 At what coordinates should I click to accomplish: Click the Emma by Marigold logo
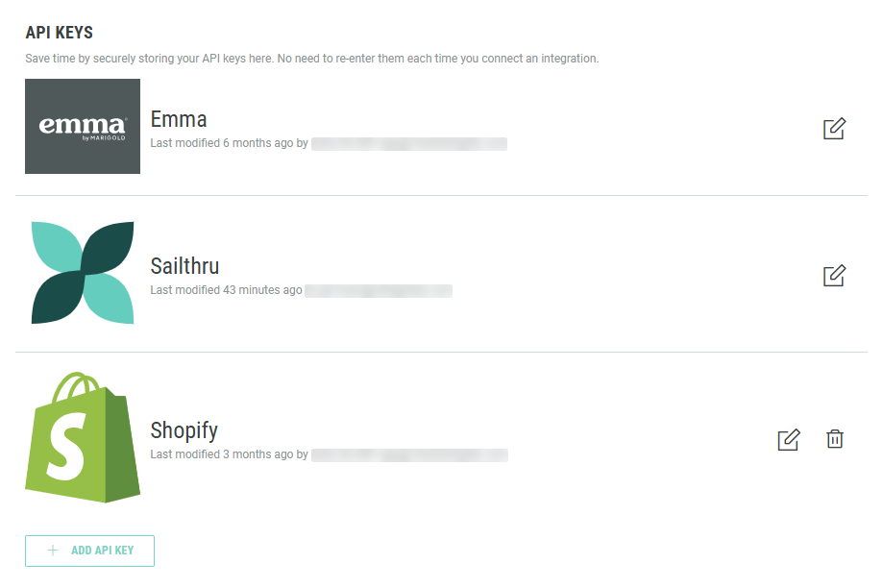pyautogui.click(x=83, y=127)
